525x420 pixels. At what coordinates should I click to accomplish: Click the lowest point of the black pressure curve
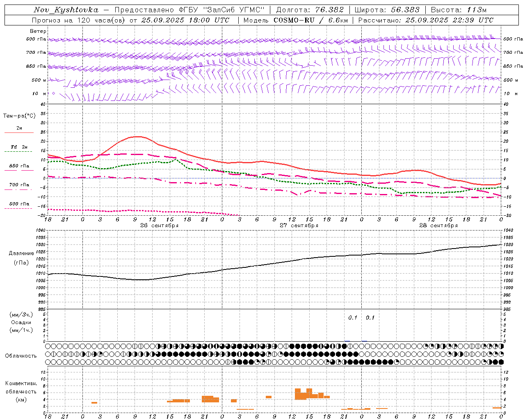pos(141,280)
